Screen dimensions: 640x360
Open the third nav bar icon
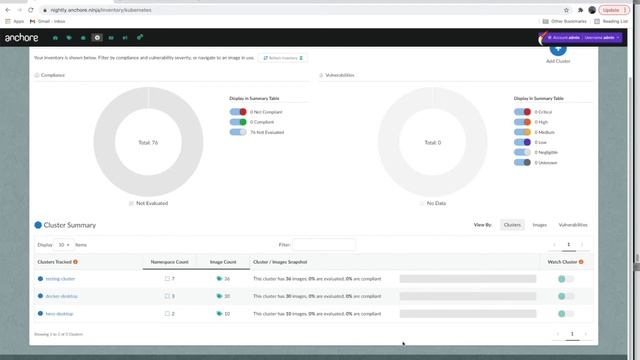tap(83, 38)
